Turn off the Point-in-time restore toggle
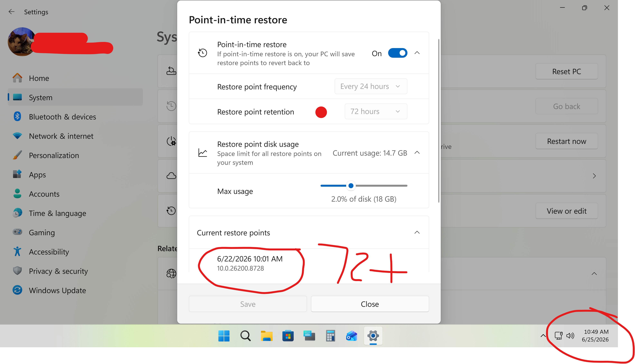Viewport: 635px width, 364px height. pos(397,53)
